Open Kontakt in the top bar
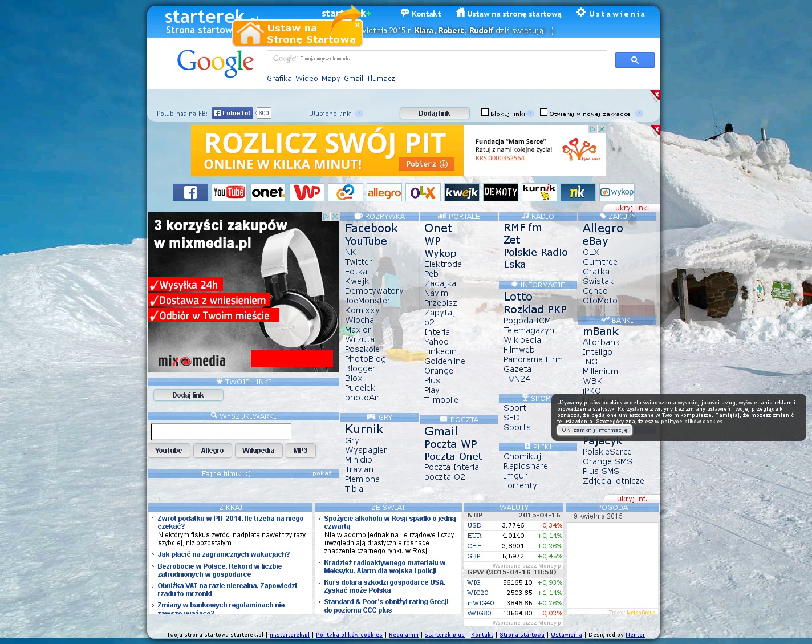 pos(421,14)
